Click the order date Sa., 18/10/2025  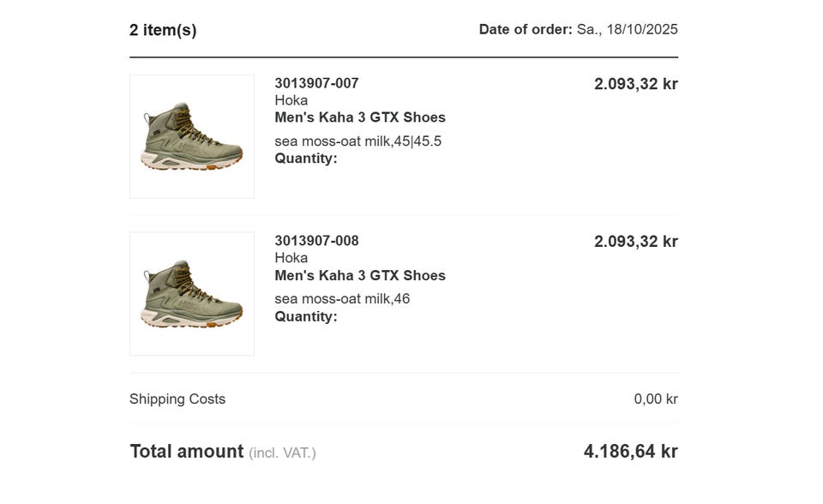(627, 30)
